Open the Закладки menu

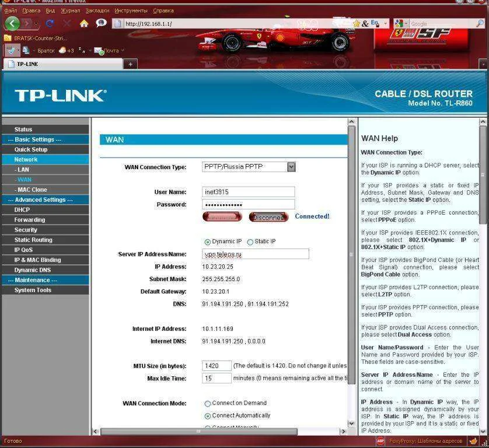pyautogui.click(x=97, y=10)
